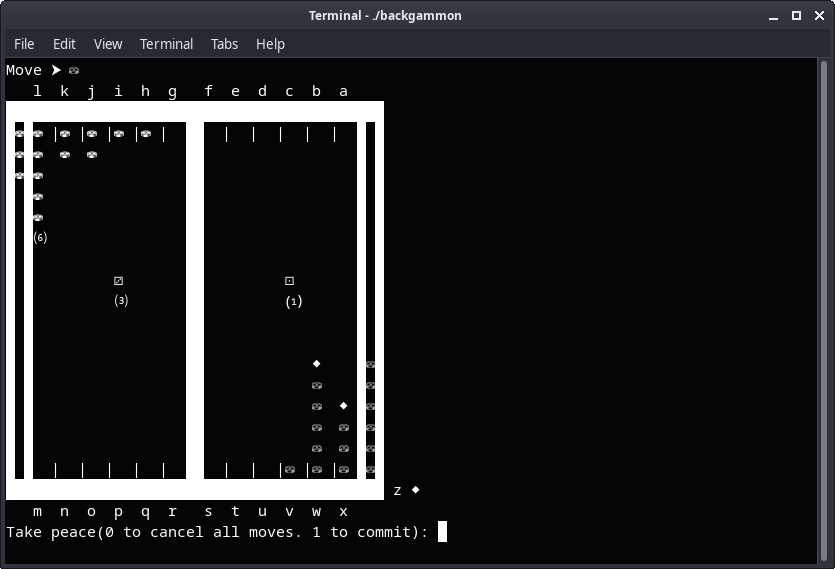Click column label 'l' at top
Viewport: 835px width, 569px height.
pos(37,91)
